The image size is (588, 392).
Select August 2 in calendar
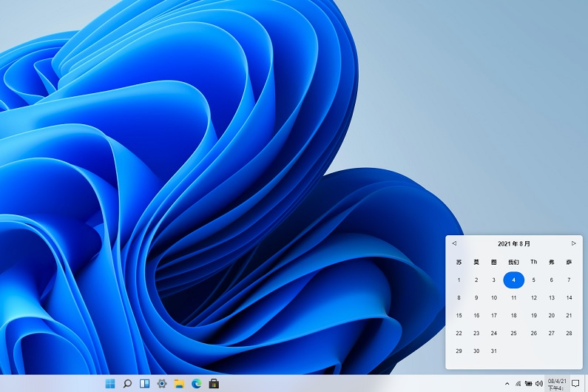[476, 280]
